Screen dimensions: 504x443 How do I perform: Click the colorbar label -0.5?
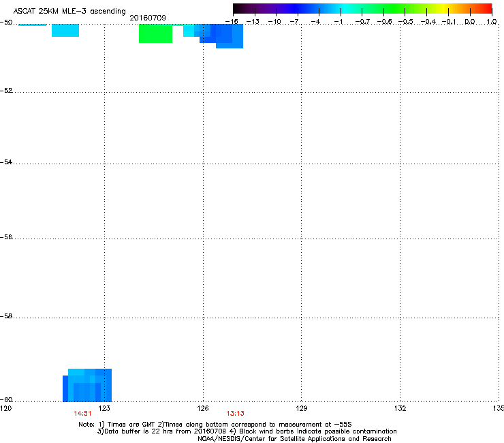[x=406, y=22]
